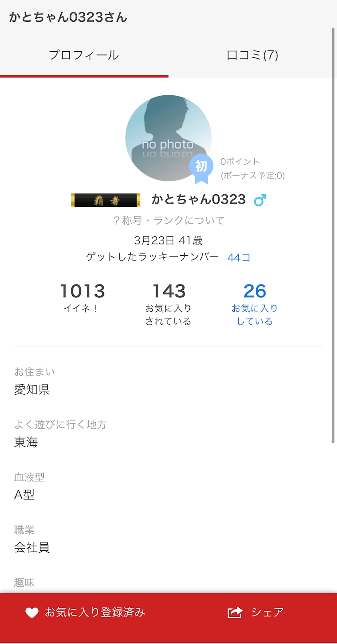Click the blue male gender symbol

(260, 200)
